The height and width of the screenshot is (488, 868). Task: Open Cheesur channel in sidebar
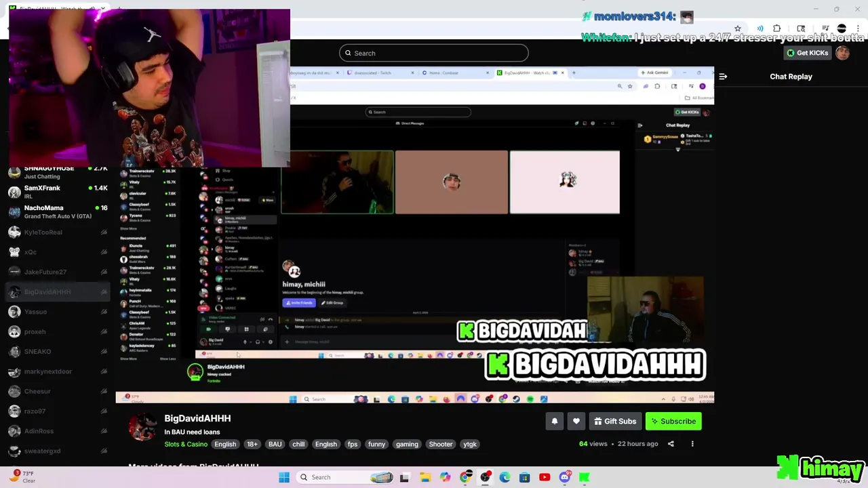click(x=58, y=391)
